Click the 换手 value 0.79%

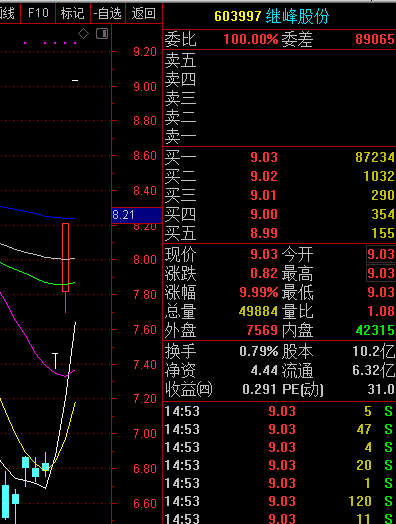[x=259, y=352]
